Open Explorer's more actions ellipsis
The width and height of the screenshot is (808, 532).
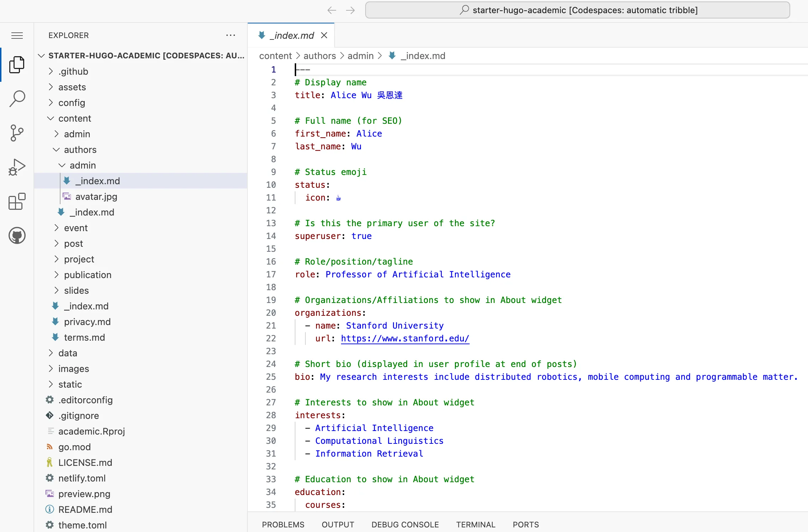coord(231,35)
